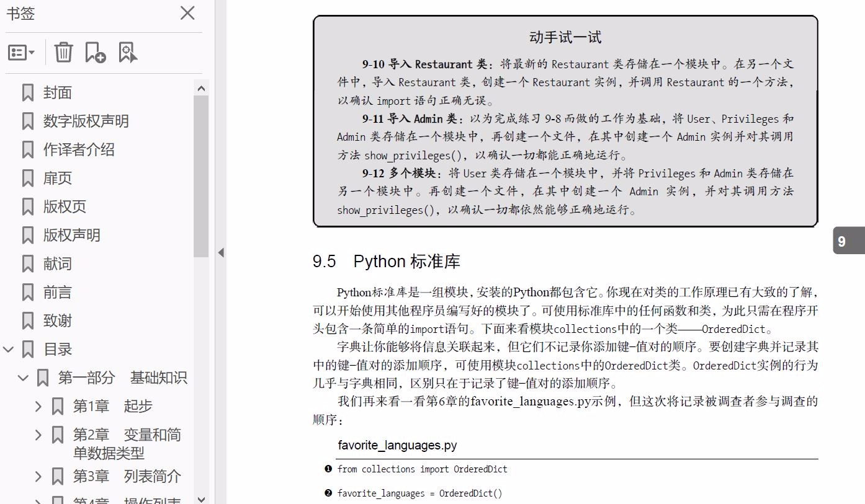Click bookmark icon beside 致谢

click(28, 321)
